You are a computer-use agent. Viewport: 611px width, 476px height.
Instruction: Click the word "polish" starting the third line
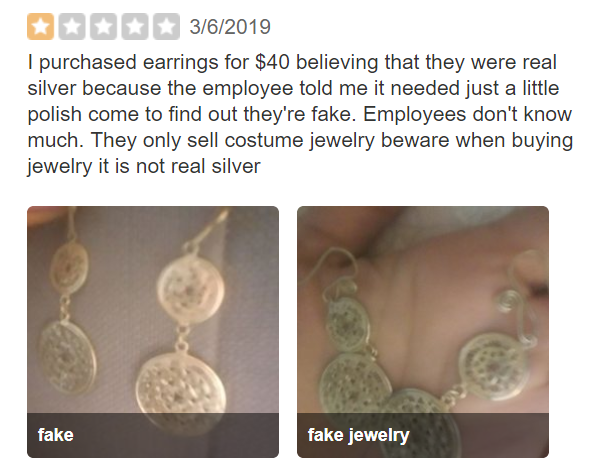(x=55, y=115)
